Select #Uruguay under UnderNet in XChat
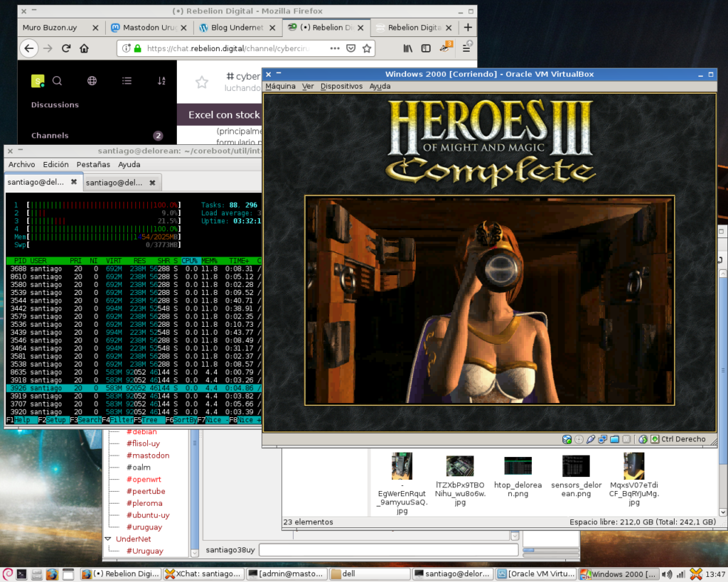This screenshot has width=728, height=582. [x=145, y=551]
